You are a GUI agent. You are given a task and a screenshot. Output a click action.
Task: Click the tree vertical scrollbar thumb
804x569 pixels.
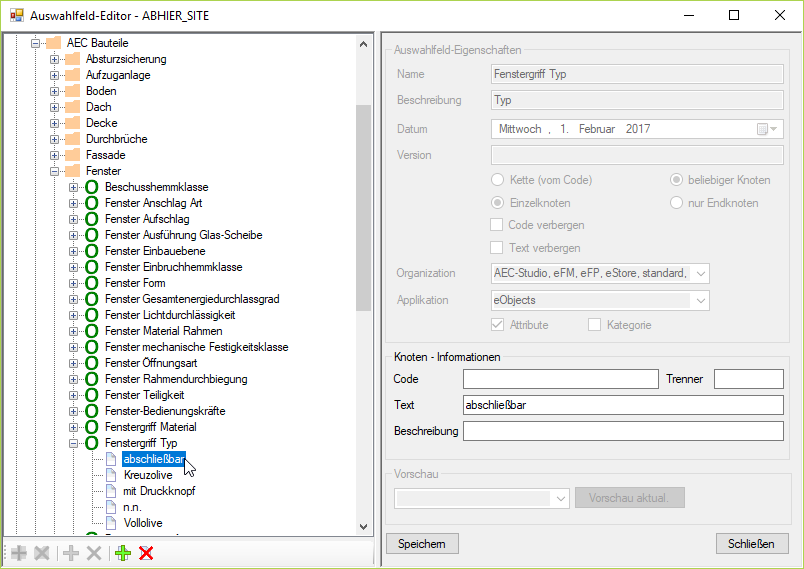pos(364,208)
